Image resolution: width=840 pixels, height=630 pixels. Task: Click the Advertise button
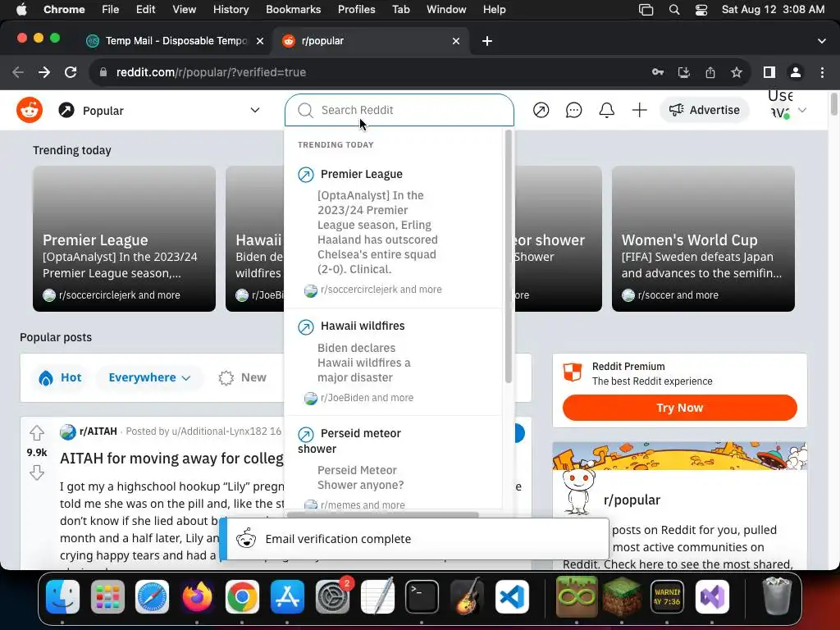coord(704,110)
